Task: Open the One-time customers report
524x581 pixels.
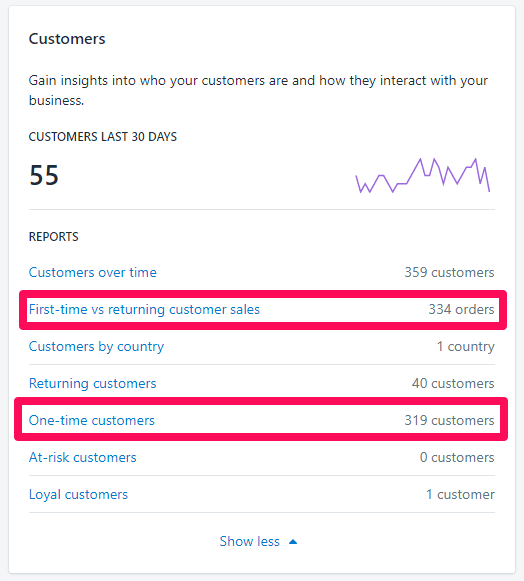Action: (92, 421)
